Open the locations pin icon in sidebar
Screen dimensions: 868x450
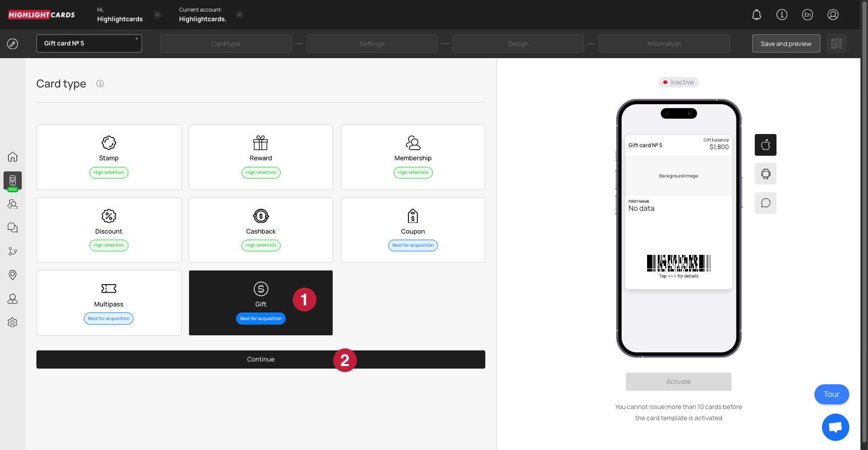pos(13,275)
